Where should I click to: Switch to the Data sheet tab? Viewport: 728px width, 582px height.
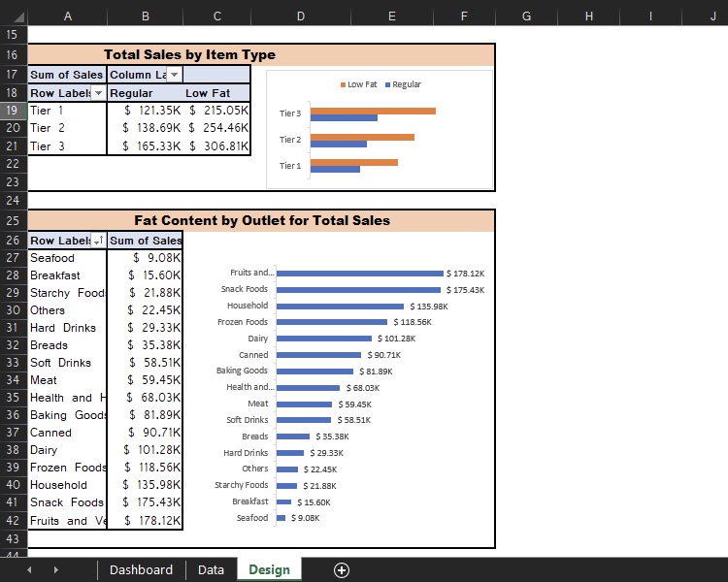pos(211,570)
